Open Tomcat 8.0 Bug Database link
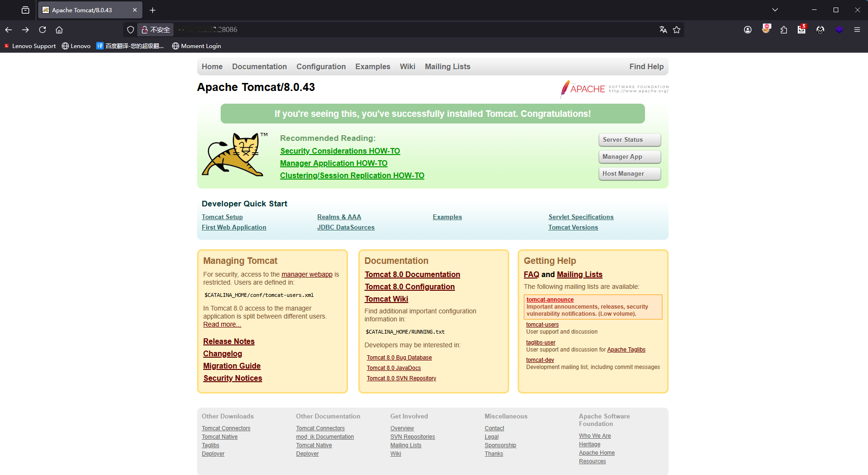The width and height of the screenshot is (868, 475). point(399,358)
